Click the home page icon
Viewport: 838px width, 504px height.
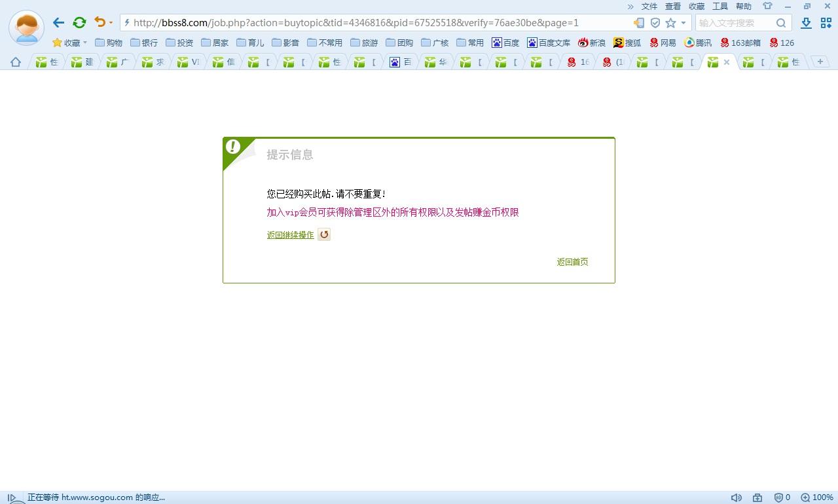pyautogui.click(x=16, y=62)
